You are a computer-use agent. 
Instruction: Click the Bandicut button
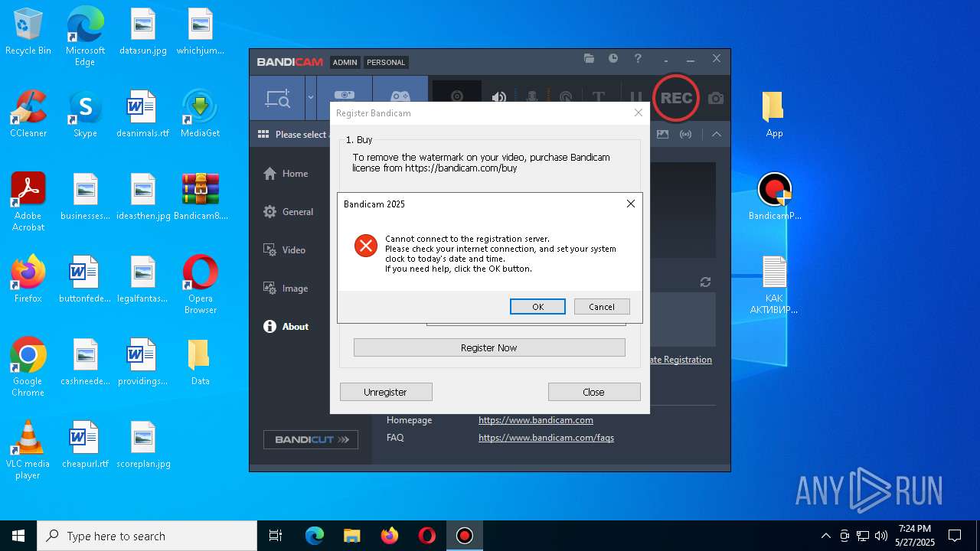(311, 439)
